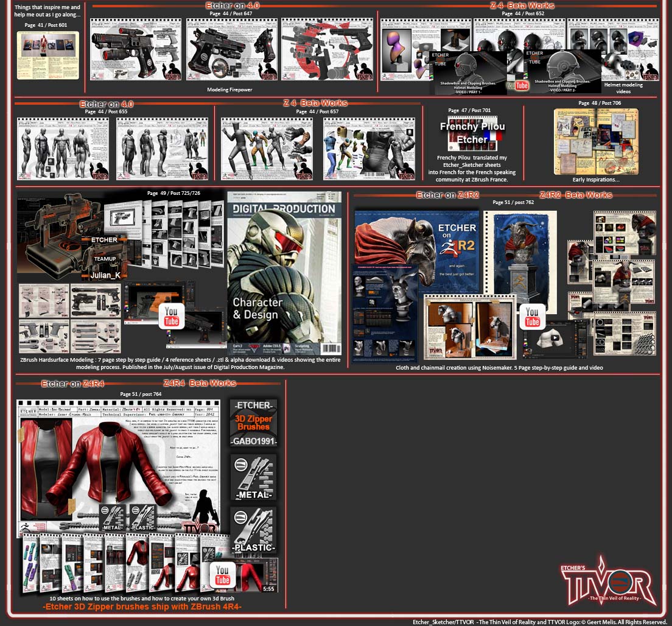Click the 'Page 49 / Post 725/726' link
This screenshot has width=672, height=626.
(173, 193)
